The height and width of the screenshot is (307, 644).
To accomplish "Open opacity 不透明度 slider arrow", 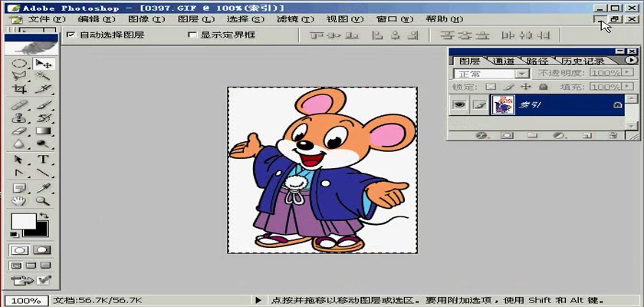I will coord(627,72).
